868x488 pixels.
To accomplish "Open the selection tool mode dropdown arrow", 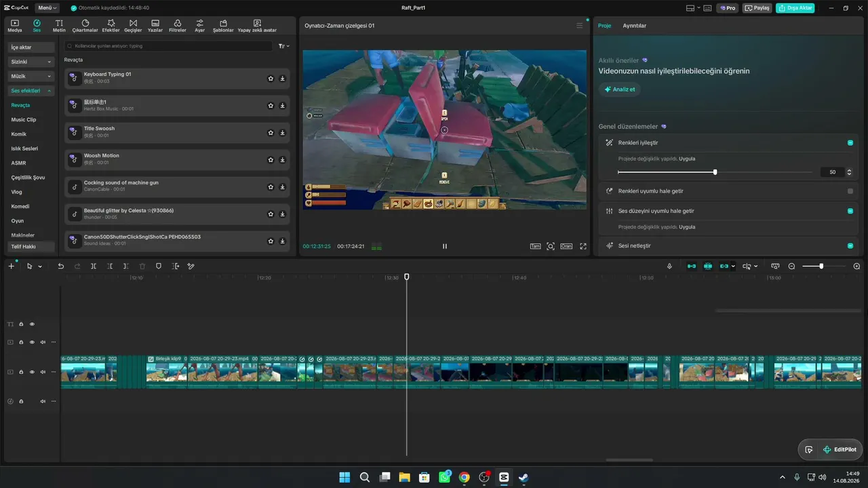I will click(40, 266).
